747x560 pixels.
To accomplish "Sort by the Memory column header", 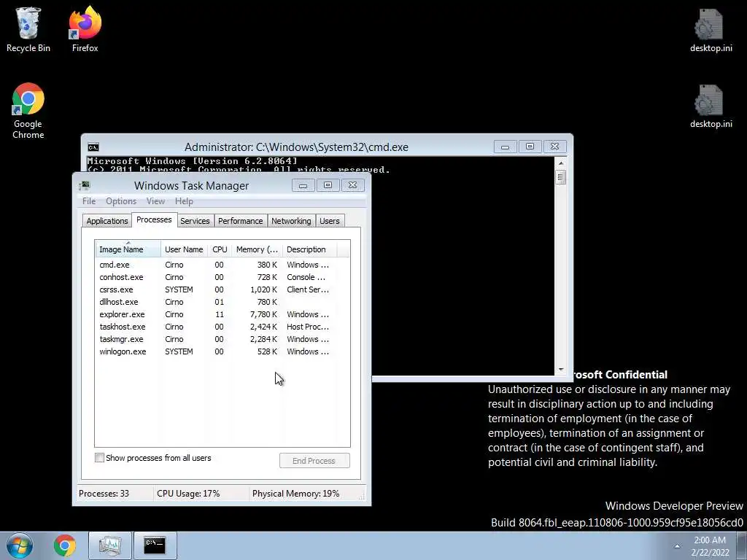I will (257, 249).
